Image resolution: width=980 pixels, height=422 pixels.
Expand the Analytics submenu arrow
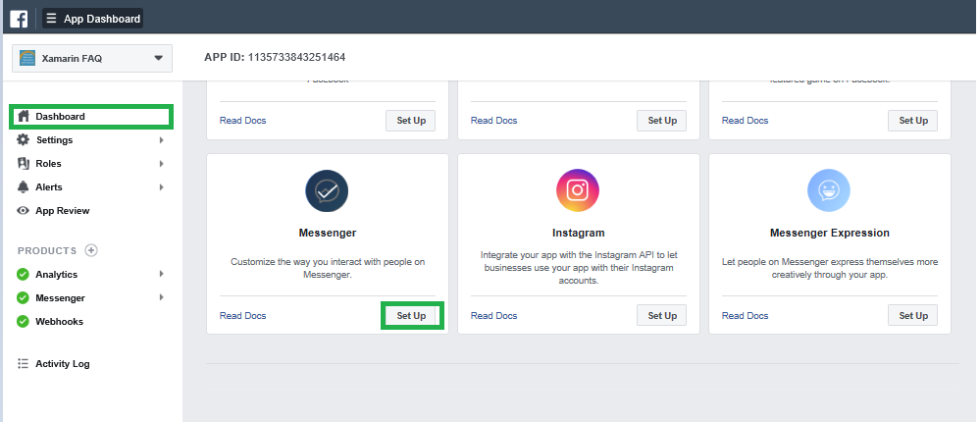[x=161, y=274]
